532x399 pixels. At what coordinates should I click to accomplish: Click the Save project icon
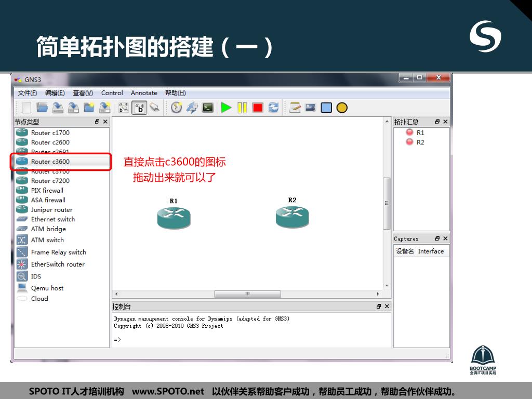pos(58,108)
